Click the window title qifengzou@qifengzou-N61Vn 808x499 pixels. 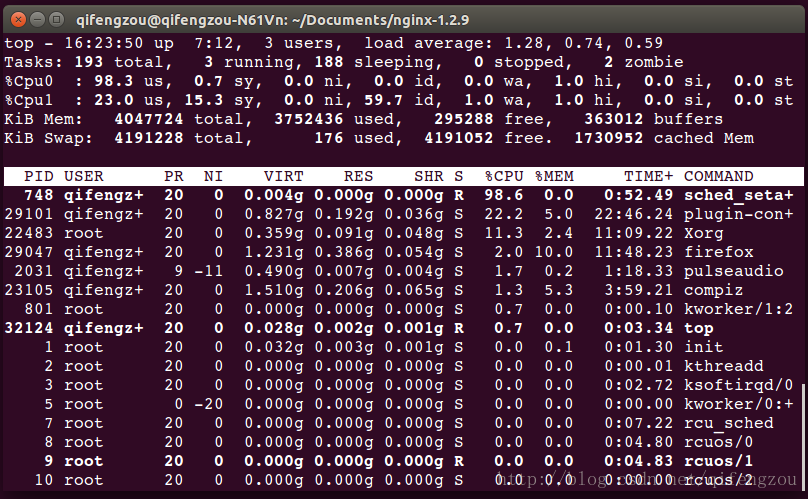[x=181, y=20]
